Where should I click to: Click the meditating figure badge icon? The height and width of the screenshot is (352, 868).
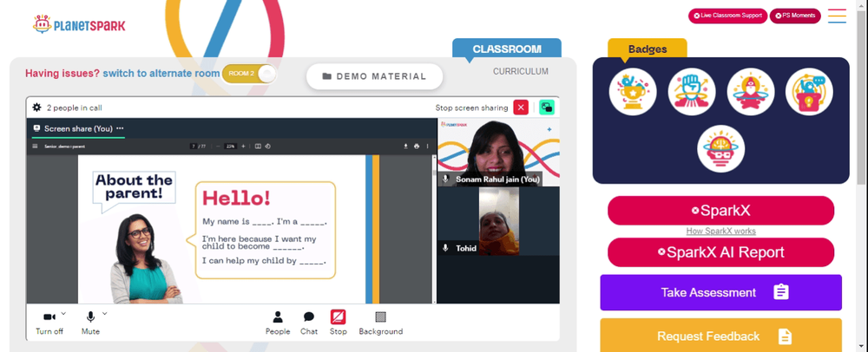750,92
